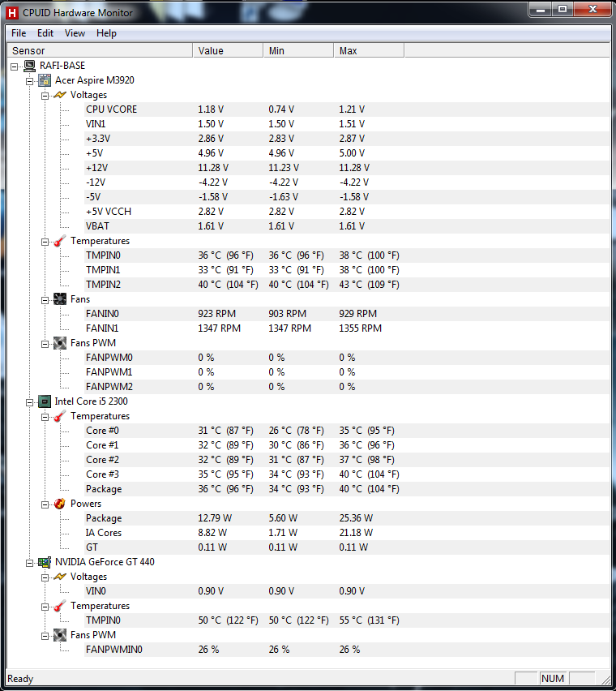This screenshot has height=691, width=616.
Task: Select the Core #0 temperature row
Action: tap(347, 431)
